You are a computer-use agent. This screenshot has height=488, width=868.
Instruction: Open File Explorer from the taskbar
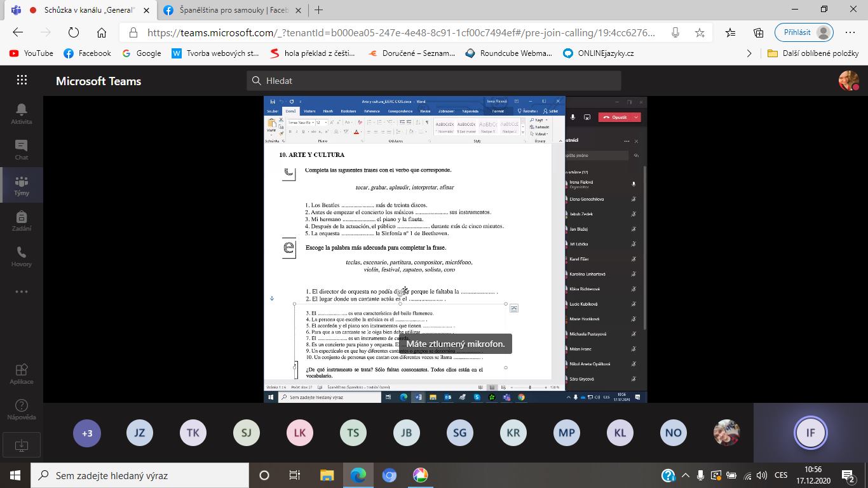pos(327,475)
